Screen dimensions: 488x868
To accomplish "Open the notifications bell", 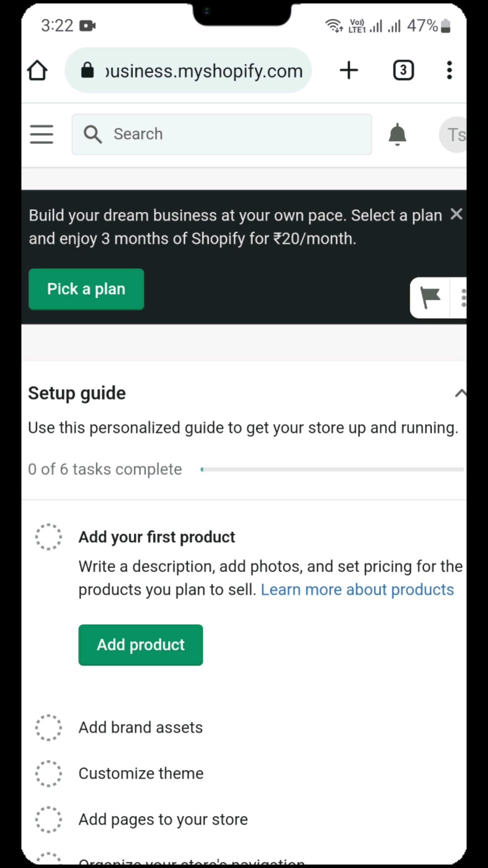I will (x=398, y=134).
